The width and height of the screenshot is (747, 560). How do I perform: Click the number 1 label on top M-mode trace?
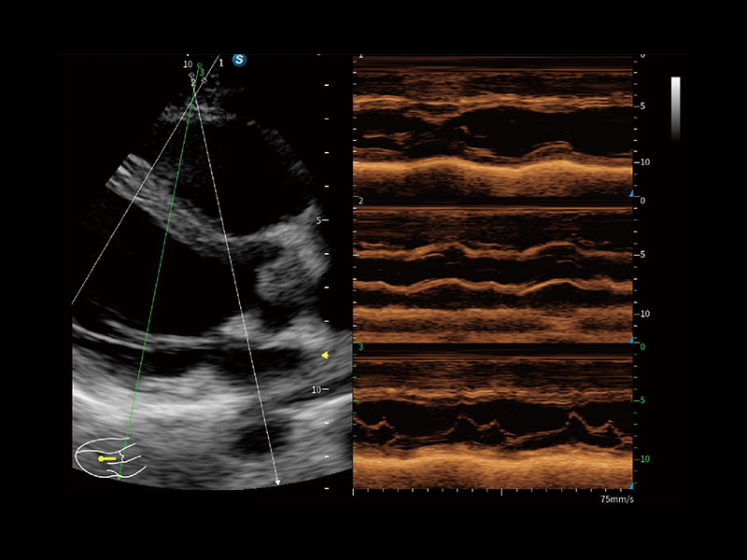(x=361, y=57)
